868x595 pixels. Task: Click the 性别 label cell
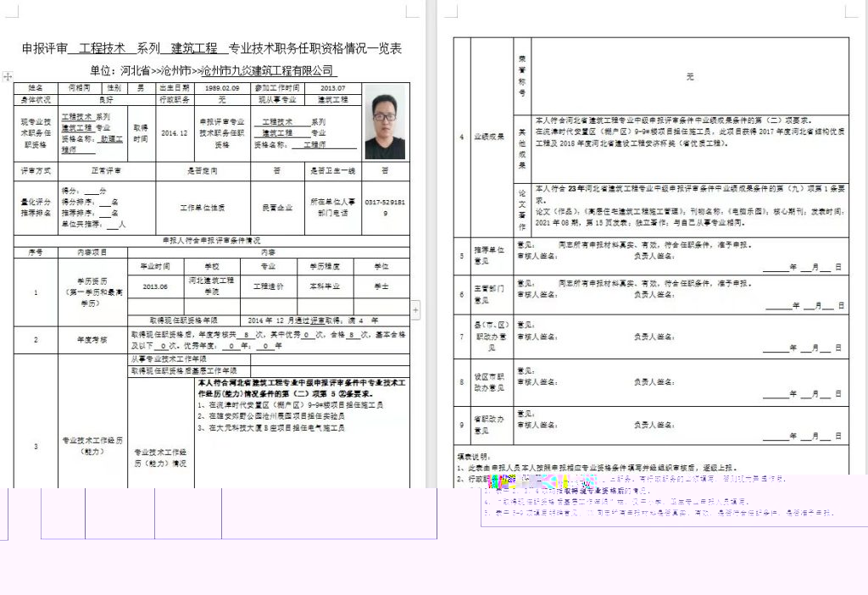[114, 88]
